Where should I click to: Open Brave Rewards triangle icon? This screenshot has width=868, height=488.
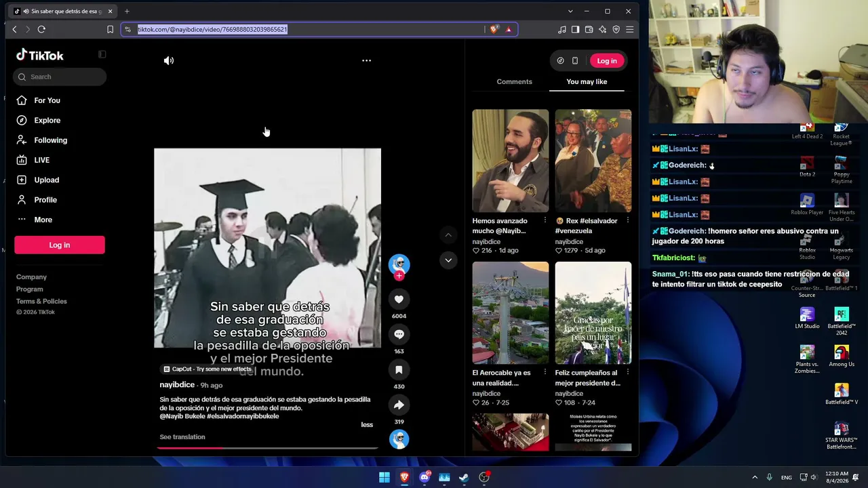(509, 29)
